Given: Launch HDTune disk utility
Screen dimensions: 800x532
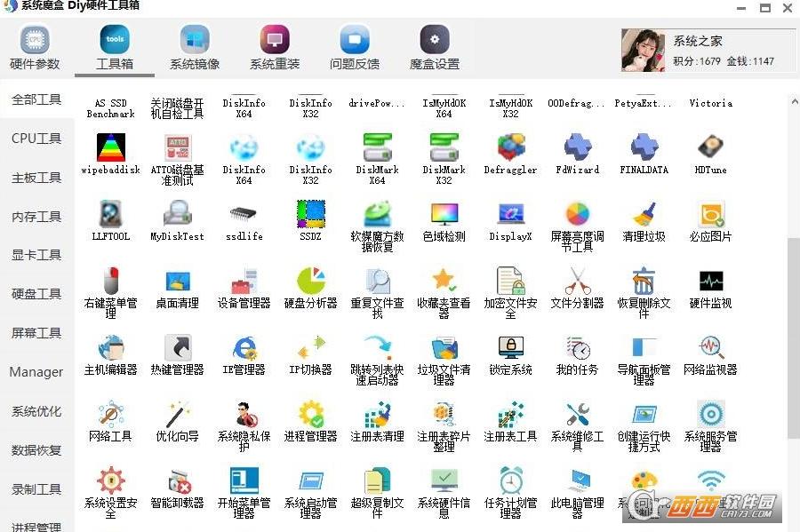Looking at the screenshot, I should pyautogui.click(x=710, y=155).
